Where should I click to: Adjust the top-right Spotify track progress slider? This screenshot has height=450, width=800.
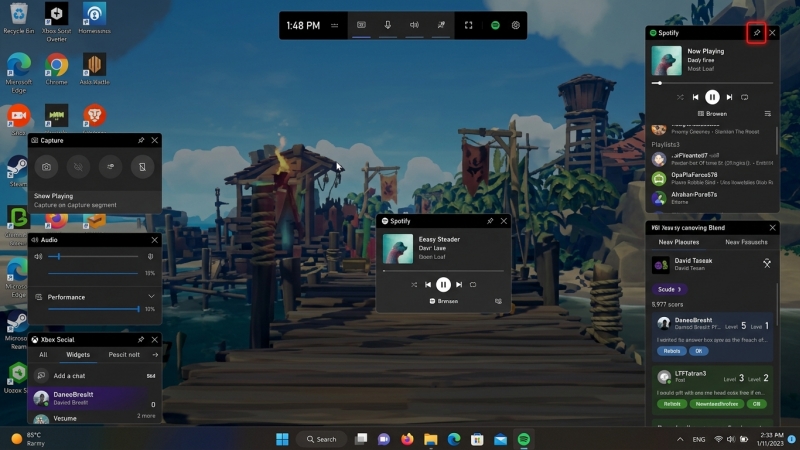[712, 83]
